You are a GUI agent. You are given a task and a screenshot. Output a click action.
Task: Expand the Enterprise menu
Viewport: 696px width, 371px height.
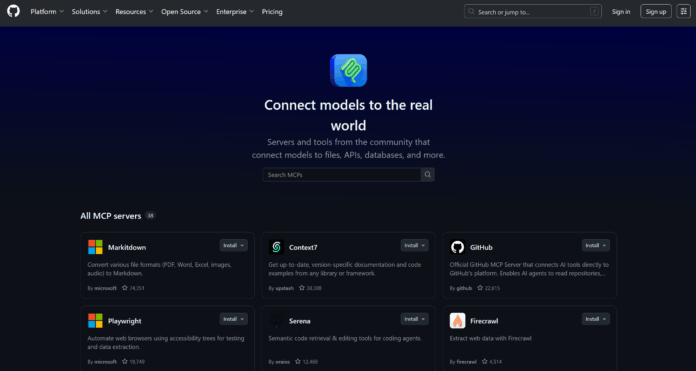point(235,12)
